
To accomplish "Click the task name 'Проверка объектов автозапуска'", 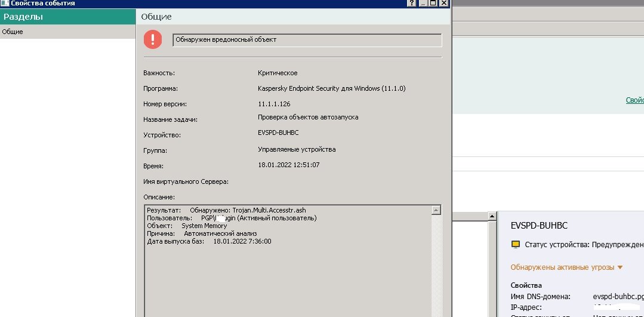I will [308, 117].
